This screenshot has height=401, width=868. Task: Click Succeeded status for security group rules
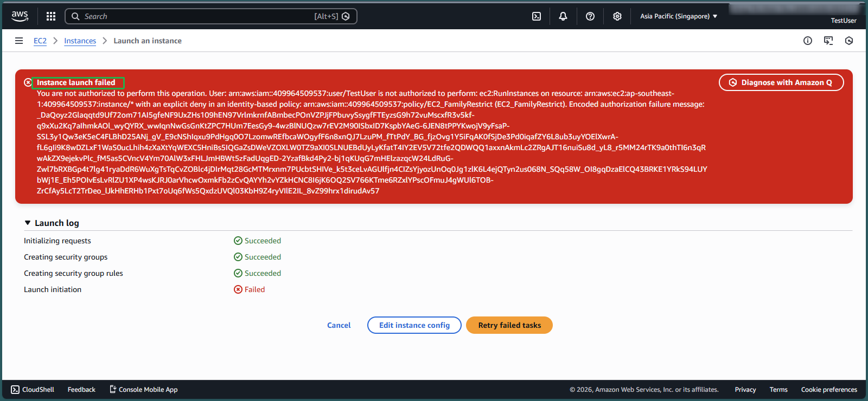[x=257, y=273]
